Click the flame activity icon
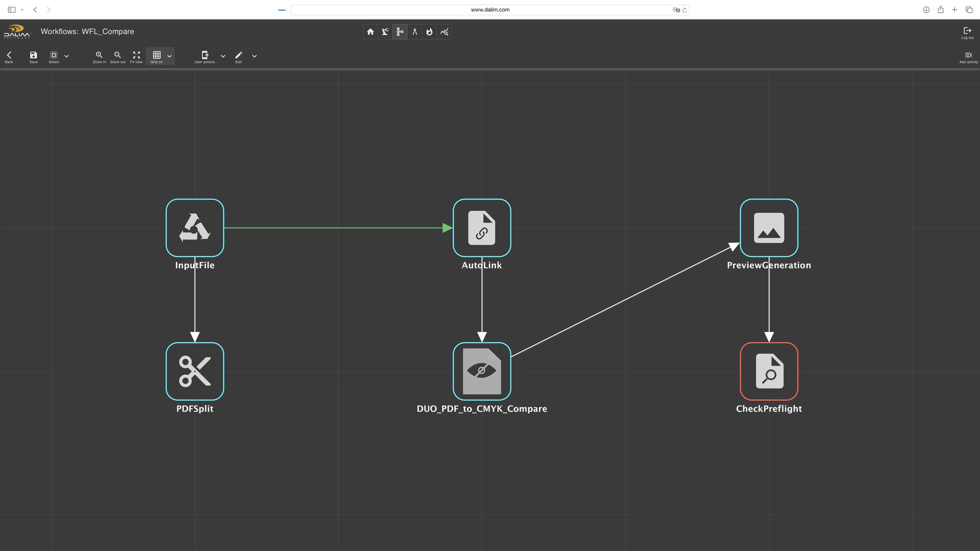Image resolution: width=980 pixels, height=551 pixels. [429, 31]
